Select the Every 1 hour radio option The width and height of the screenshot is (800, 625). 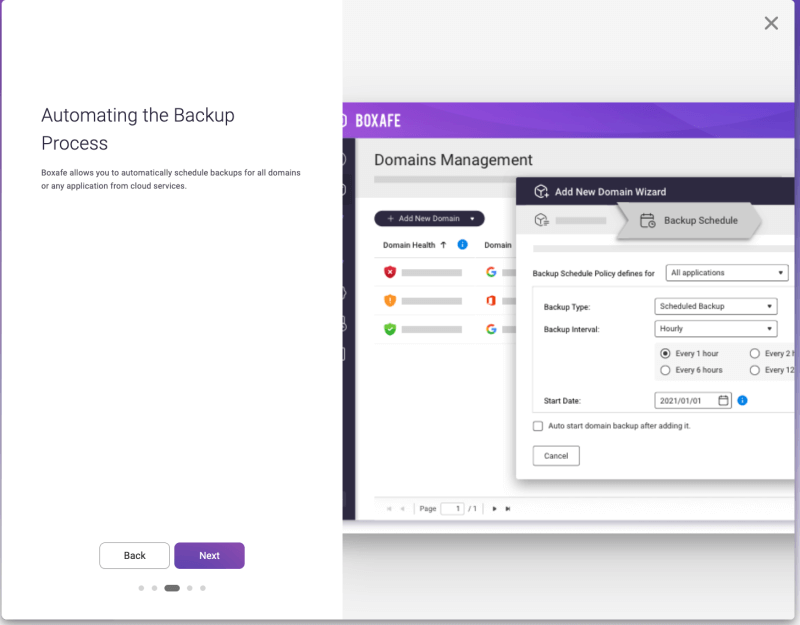(665, 354)
